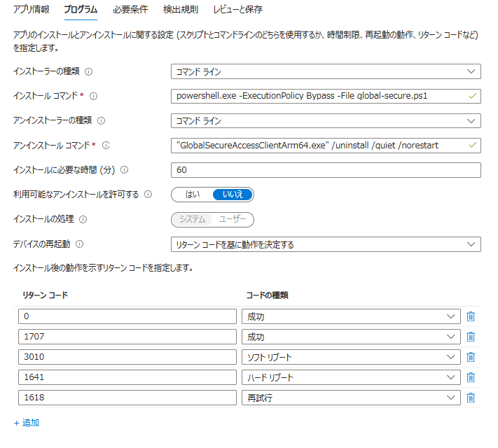Click info icon beside デバイスの再起動

[x=79, y=244]
